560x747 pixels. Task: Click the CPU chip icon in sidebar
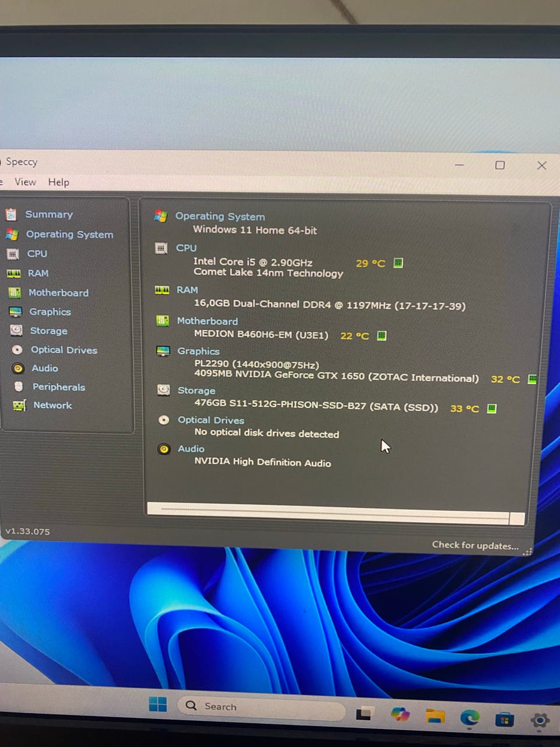(x=12, y=254)
